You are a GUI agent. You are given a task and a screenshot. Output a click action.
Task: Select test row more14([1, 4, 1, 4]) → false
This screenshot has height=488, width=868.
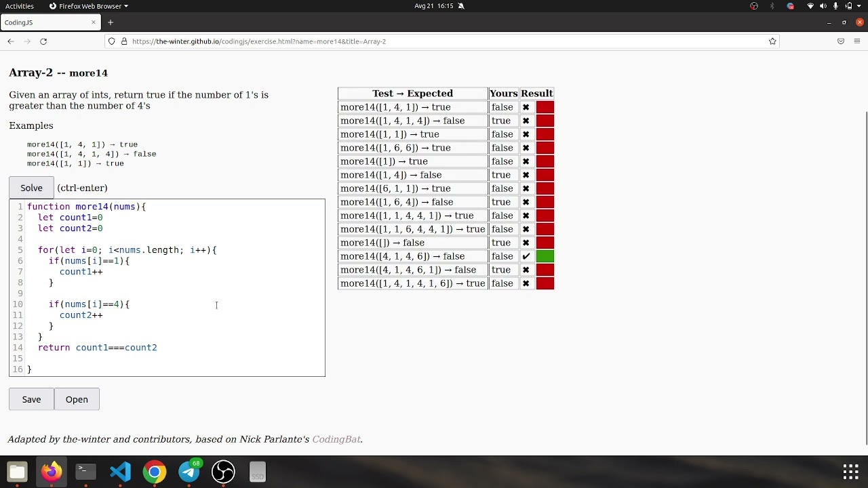click(x=412, y=121)
